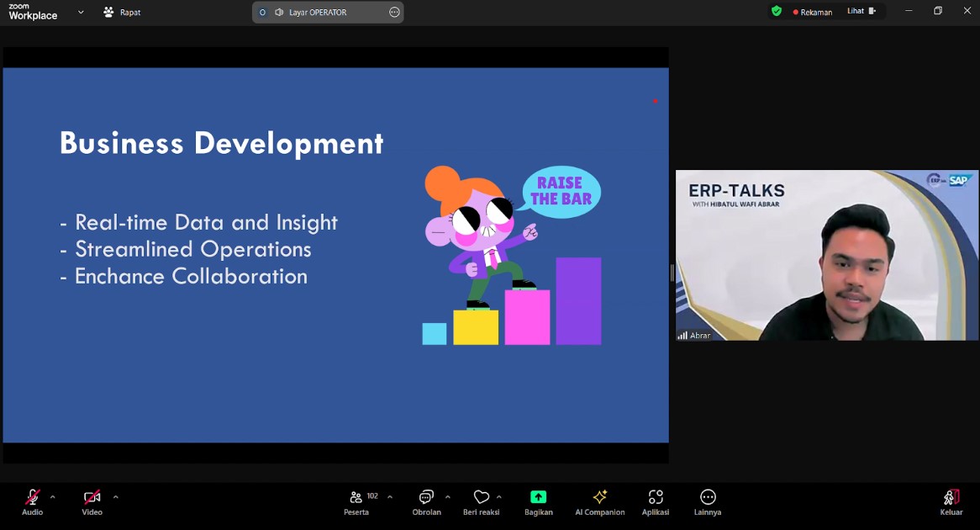Expand the Video options arrow

click(x=116, y=496)
